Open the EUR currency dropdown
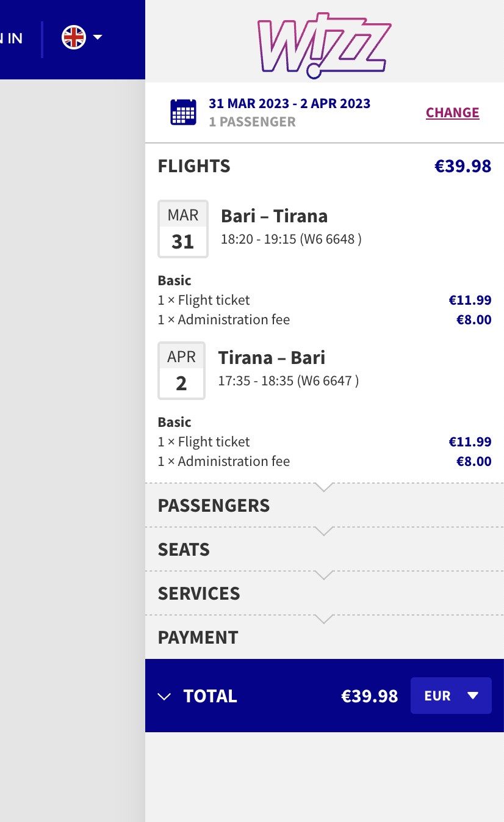Image resolution: width=504 pixels, height=822 pixels. pos(451,696)
